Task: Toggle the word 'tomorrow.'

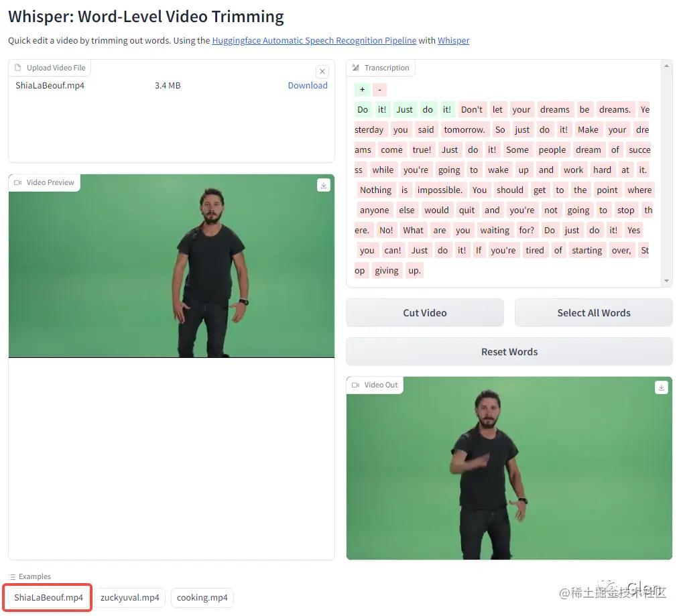Action: tap(464, 130)
